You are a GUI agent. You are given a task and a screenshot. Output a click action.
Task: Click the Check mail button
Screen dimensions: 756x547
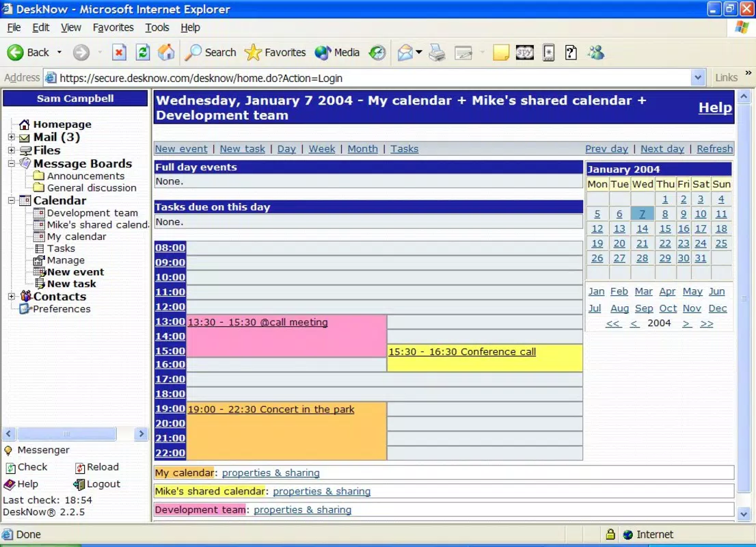pos(27,467)
